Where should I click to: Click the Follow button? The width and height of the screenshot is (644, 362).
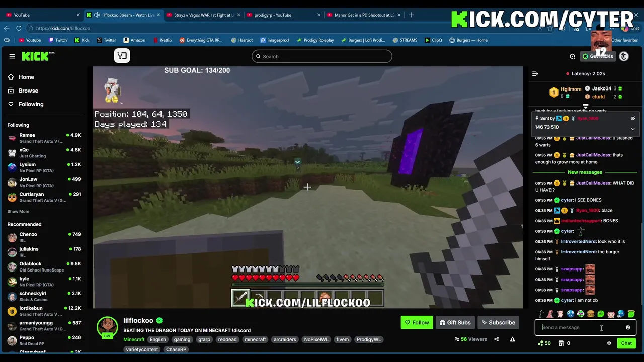tap(417, 323)
